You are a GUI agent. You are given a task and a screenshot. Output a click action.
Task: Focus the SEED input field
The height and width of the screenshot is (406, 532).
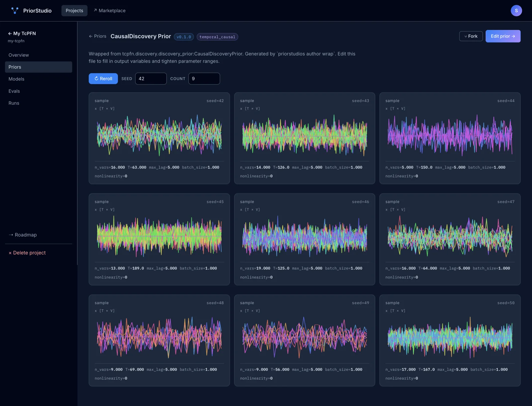click(x=151, y=79)
